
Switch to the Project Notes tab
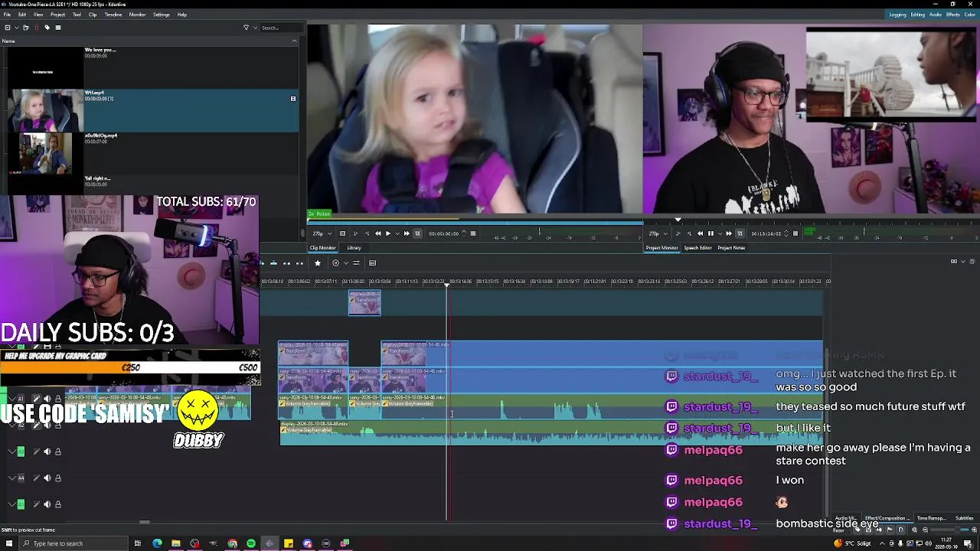731,248
